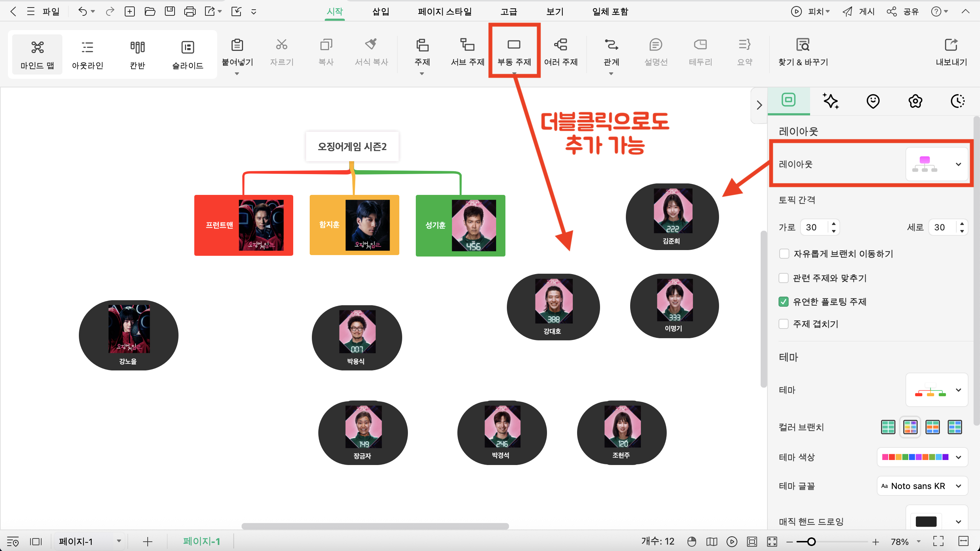Image resolution: width=980 pixels, height=551 pixels.
Task: Add a Subtopic with 서브 주제
Action: tap(467, 52)
